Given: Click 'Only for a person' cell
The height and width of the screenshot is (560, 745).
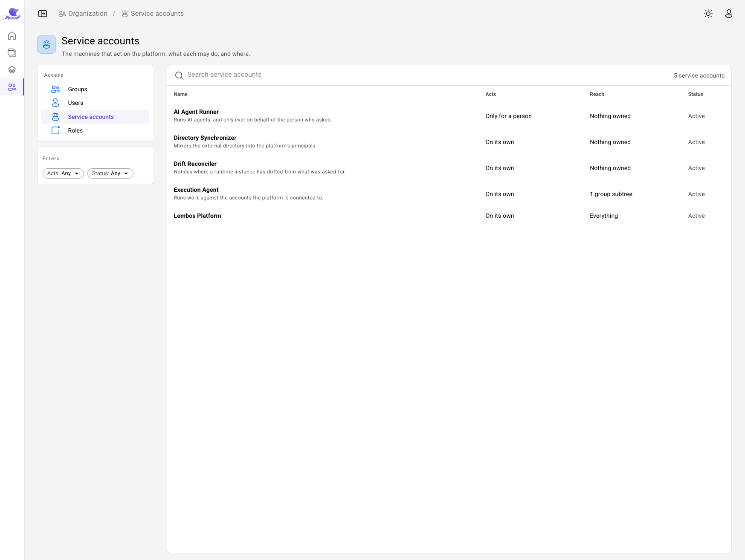Looking at the screenshot, I should 508,116.
